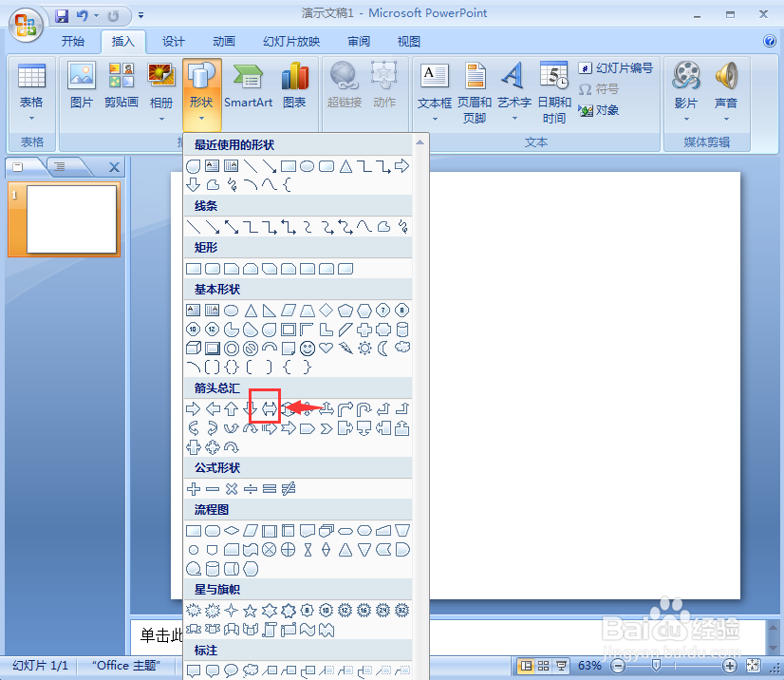
Task: Pick the not-equal formula shape
Action: 289,489
